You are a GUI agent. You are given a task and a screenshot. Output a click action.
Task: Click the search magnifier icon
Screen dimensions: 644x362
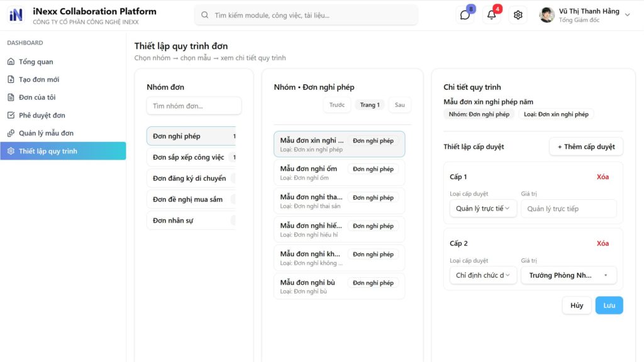click(205, 15)
